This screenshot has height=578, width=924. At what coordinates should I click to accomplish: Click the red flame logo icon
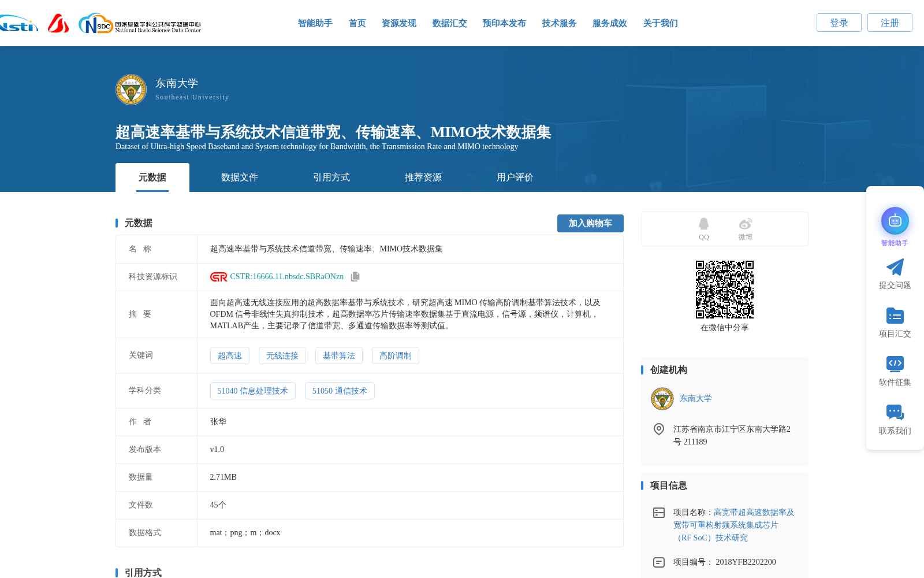pyautogui.click(x=58, y=23)
